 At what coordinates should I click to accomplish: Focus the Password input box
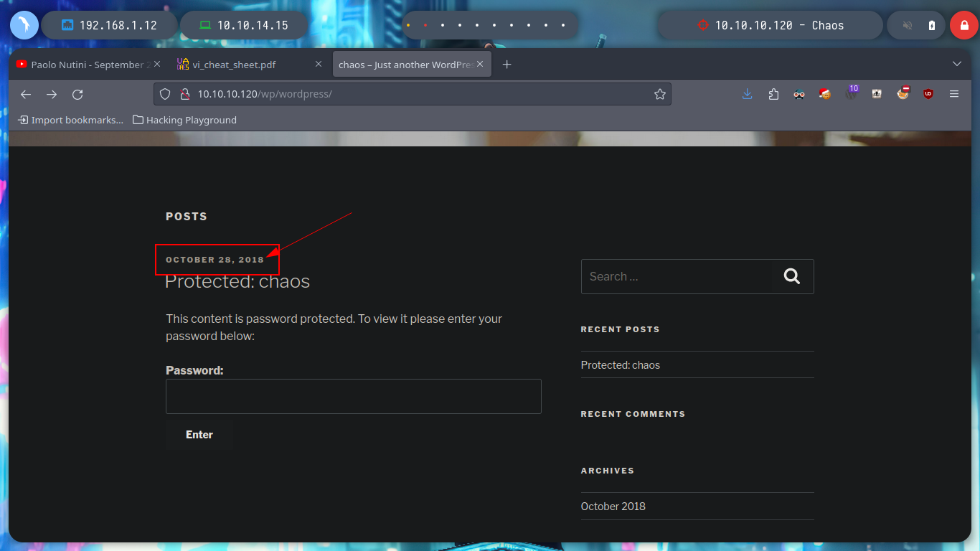point(354,396)
